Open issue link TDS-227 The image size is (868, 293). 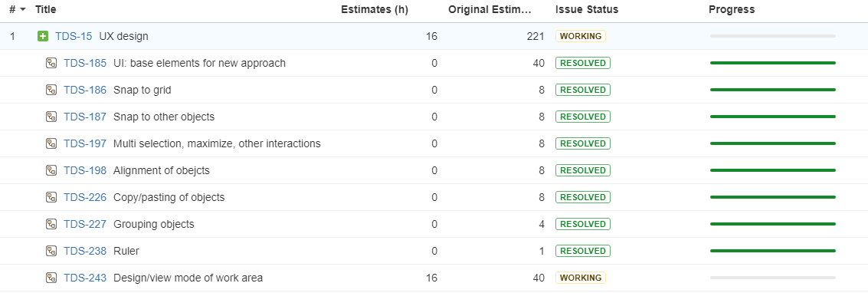tap(85, 224)
